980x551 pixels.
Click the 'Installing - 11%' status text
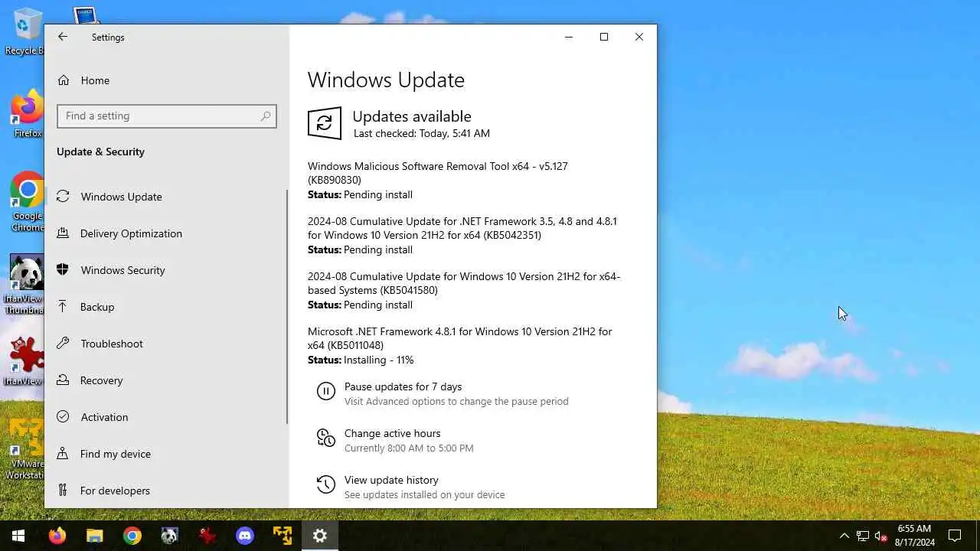378,360
